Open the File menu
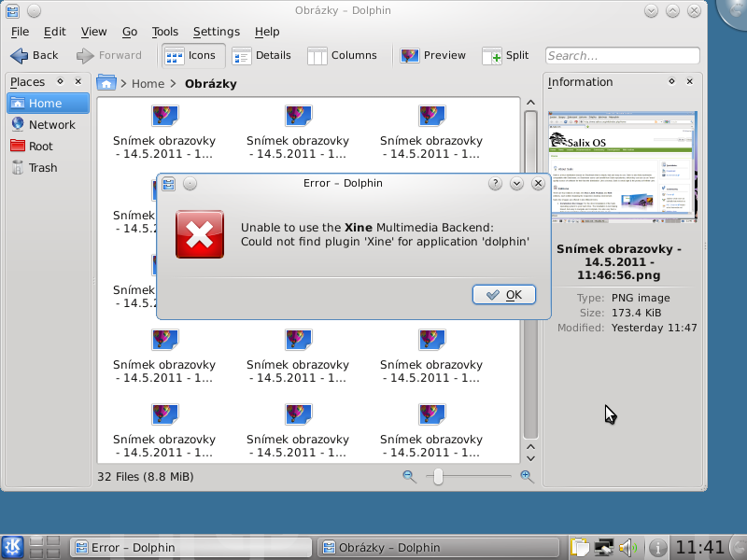This screenshot has width=747, height=560. pos(20,32)
